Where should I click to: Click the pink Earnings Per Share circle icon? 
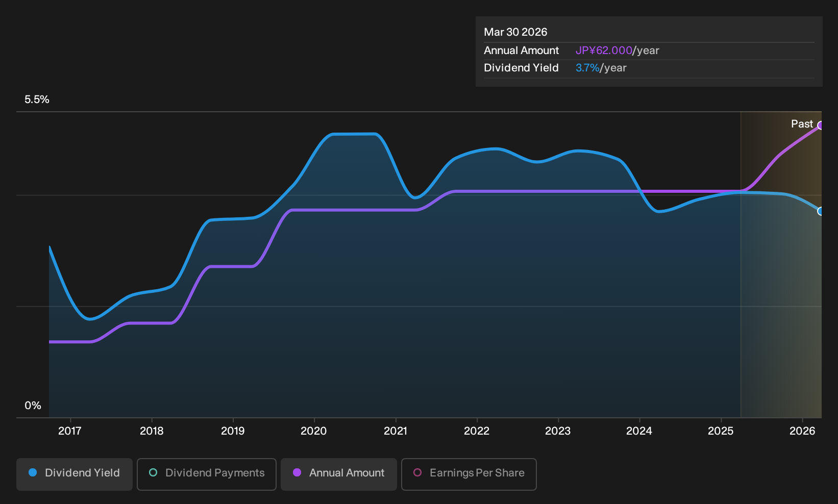tap(417, 473)
